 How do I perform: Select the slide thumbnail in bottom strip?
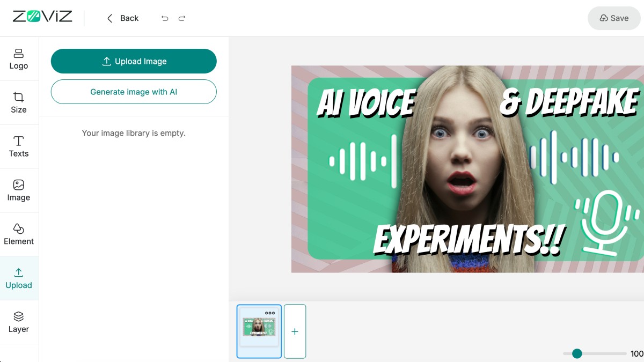[x=259, y=331]
